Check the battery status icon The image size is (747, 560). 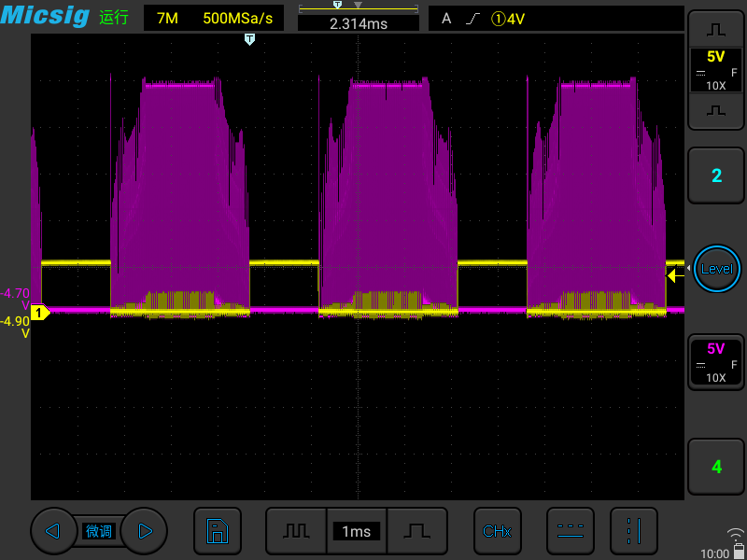coord(739,553)
